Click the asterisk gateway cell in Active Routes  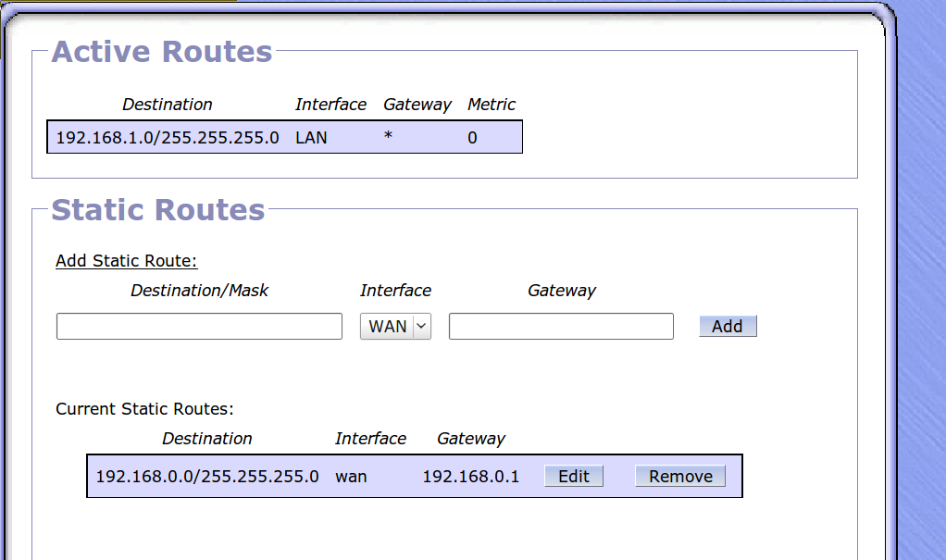[389, 135]
